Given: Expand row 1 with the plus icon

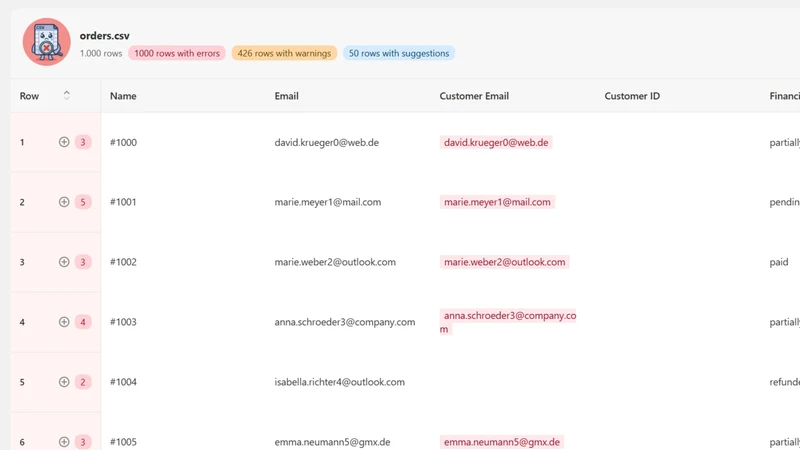Looking at the screenshot, I should click(64, 142).
